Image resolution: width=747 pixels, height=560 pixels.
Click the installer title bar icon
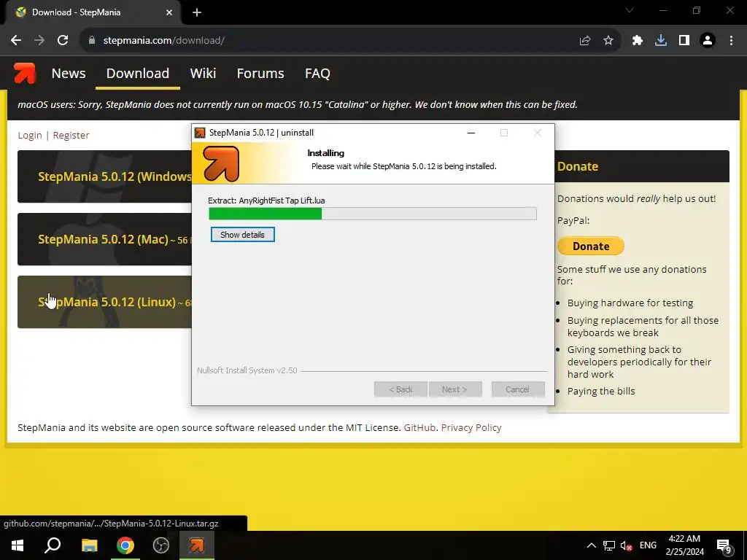click(x=200, y=133)
